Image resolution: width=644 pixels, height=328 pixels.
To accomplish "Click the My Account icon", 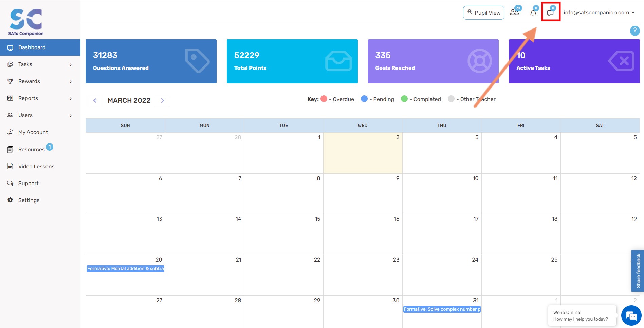I will coord(10,132).
